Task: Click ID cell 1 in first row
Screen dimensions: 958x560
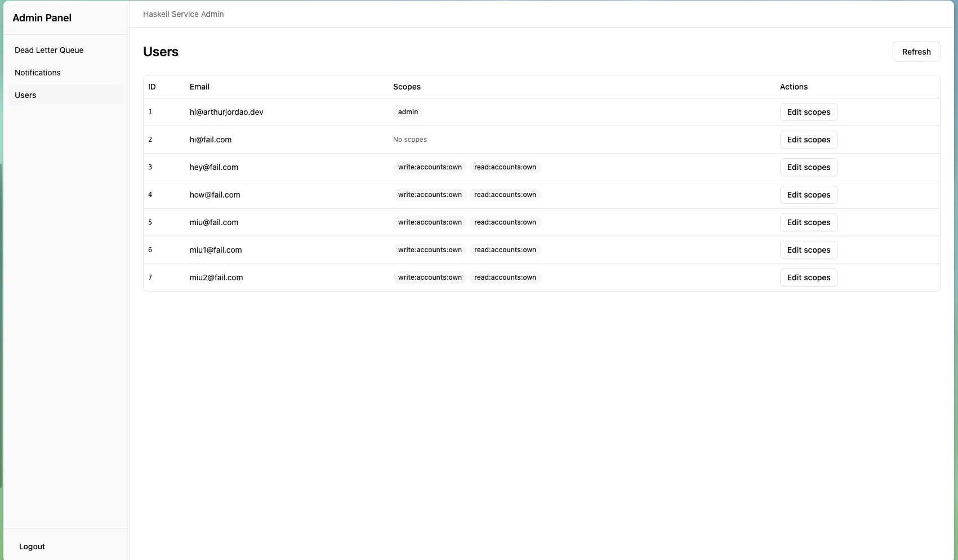Action: [x=150, y=112]
